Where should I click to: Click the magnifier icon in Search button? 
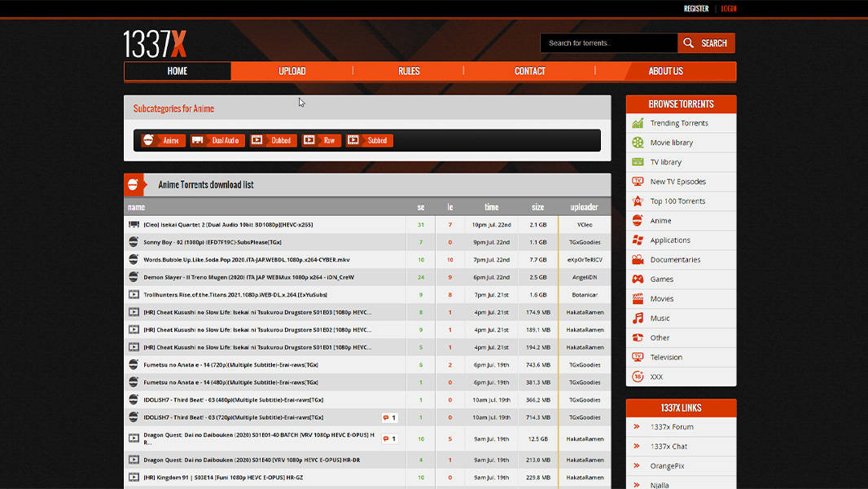(x=688, y=42)
